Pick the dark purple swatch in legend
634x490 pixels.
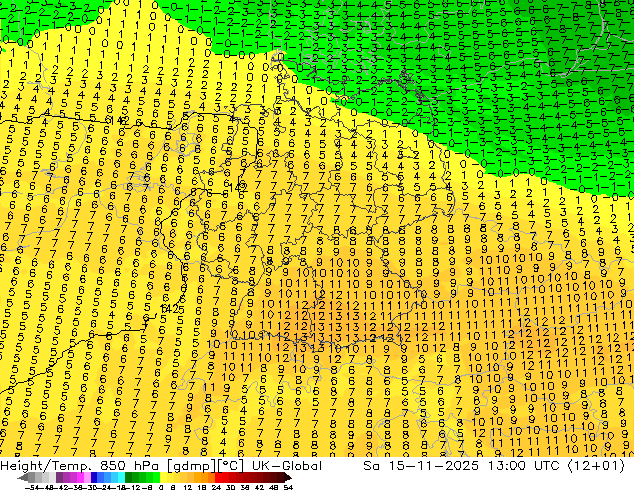59,477
